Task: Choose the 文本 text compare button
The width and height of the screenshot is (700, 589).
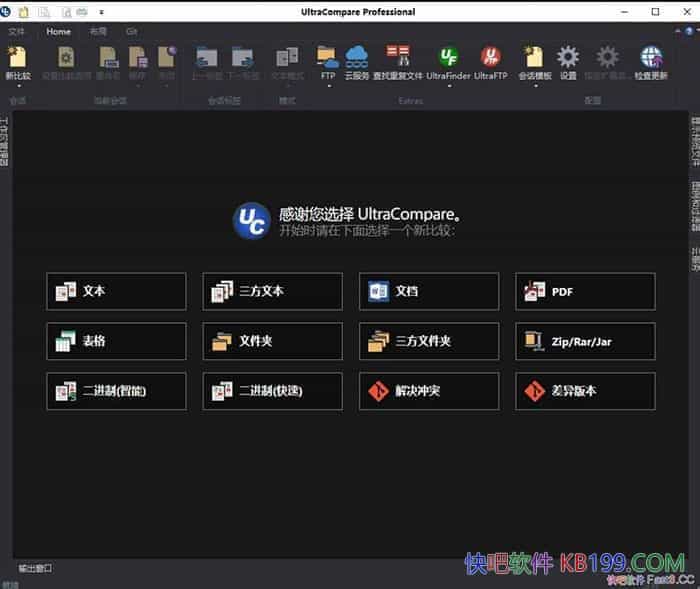Action: click(x=116, y=291)
